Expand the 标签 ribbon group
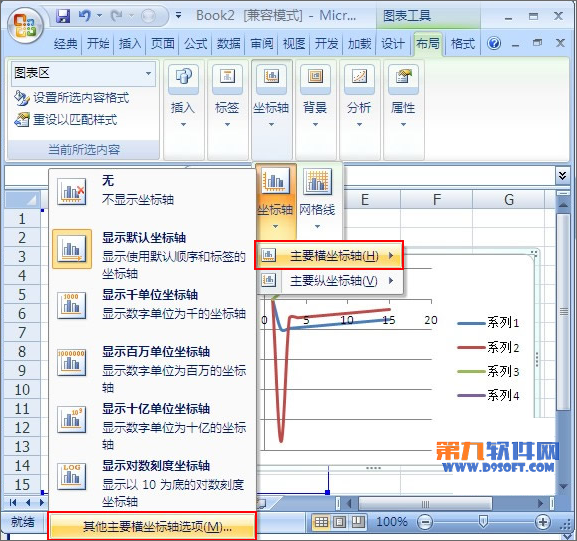 pos(227,110)
